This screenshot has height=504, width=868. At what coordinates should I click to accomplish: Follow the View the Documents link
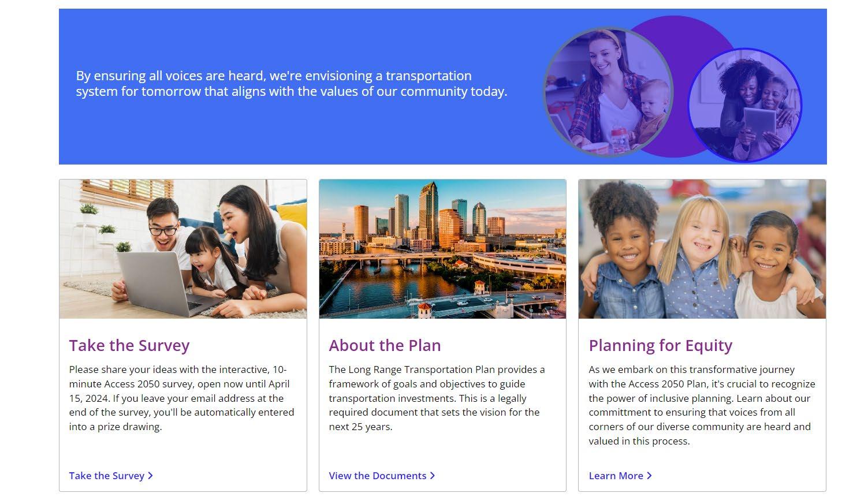click(x=377, y=476)
